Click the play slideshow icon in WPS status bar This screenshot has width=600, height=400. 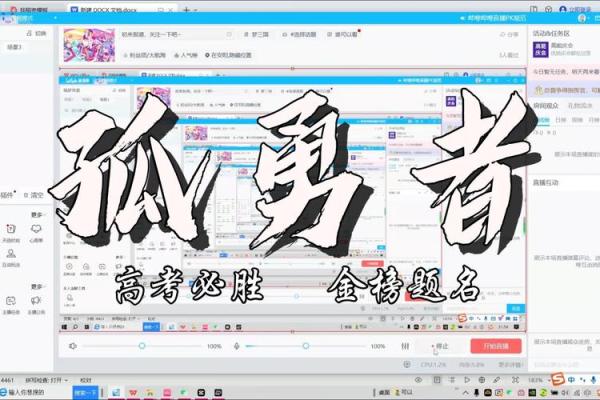click(x=467, y=380)
